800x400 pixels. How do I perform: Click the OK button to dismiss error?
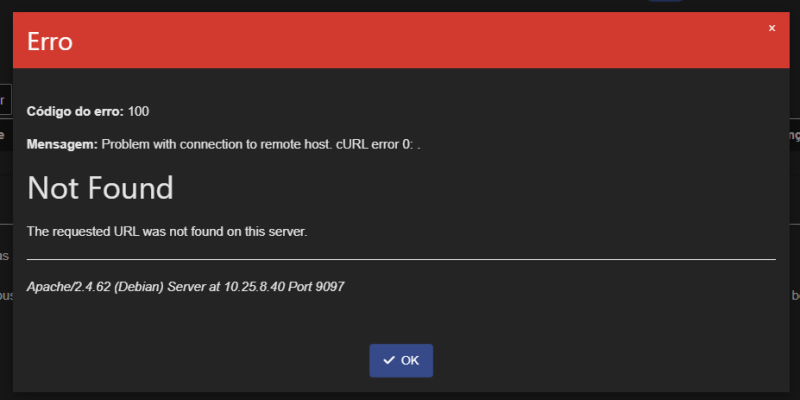click(401, 361)
